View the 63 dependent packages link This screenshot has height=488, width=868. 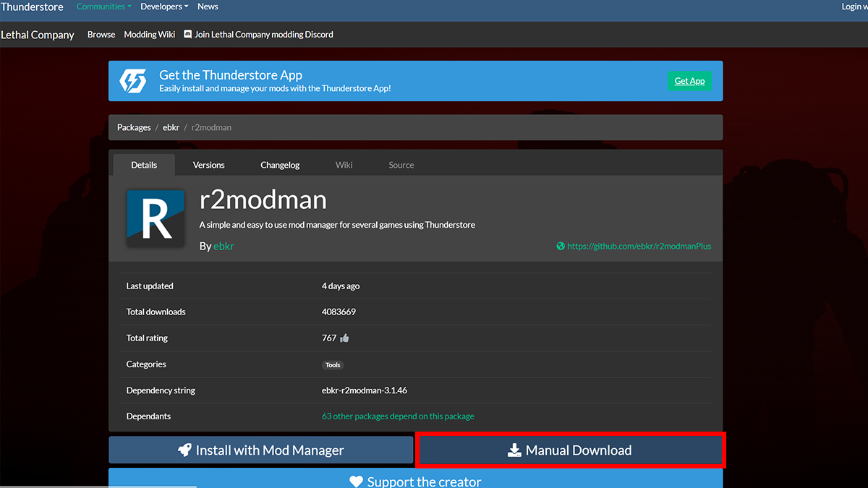[399, 416]
